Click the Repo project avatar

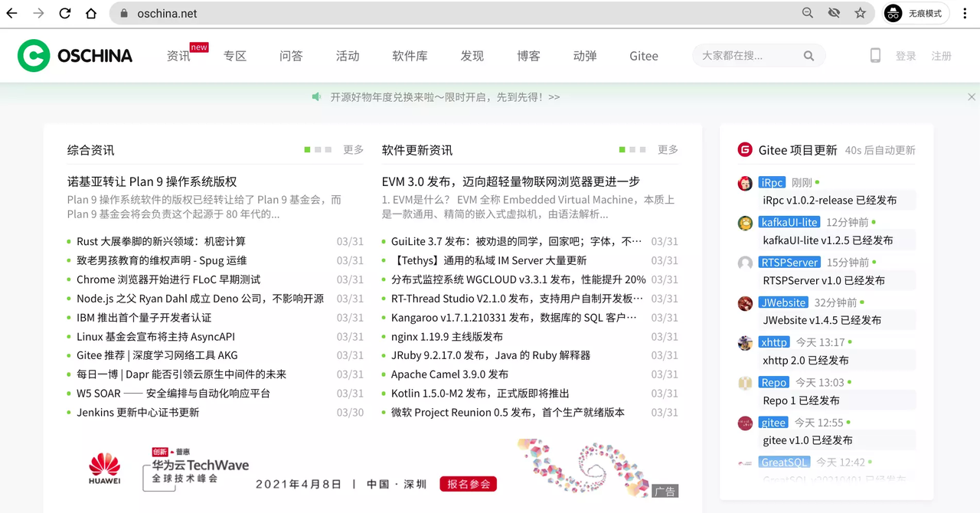click(745, 383)
